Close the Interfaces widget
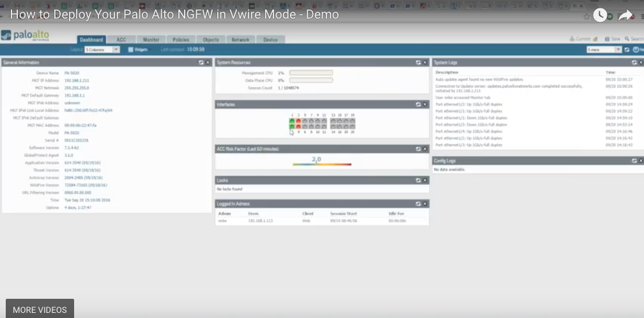 pyautogui.click(x=425, y=104)
